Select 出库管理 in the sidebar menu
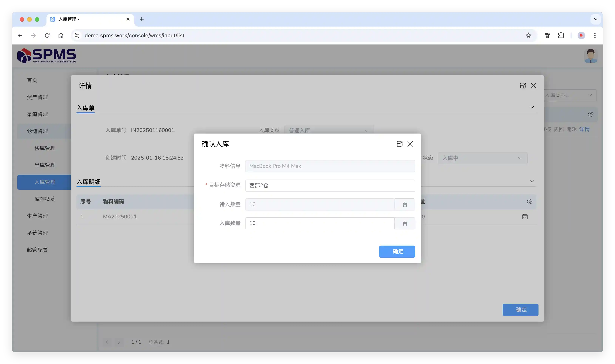 pos(45,165)
